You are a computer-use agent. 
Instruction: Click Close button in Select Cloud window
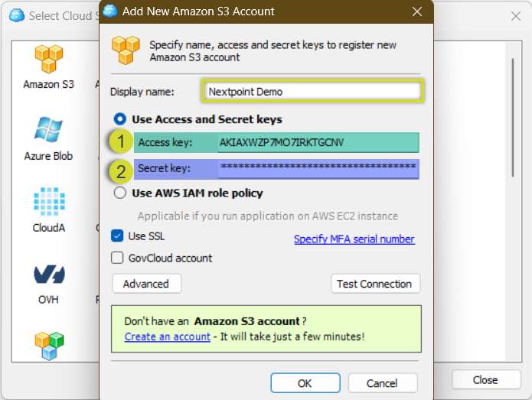(x=486, y=379)
